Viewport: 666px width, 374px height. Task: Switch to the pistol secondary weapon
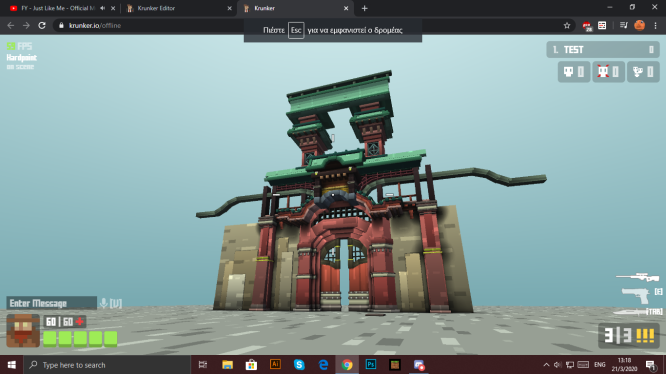pos(635,295)
